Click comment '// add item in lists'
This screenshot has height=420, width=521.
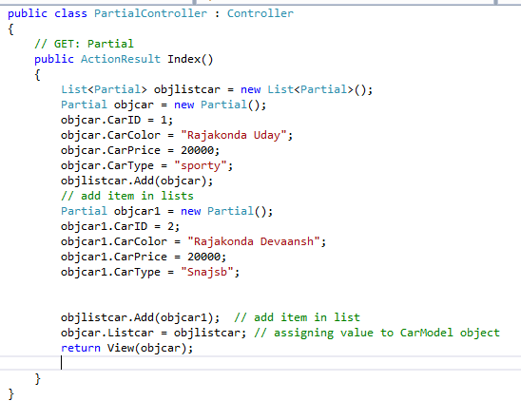tap(127, 196)
